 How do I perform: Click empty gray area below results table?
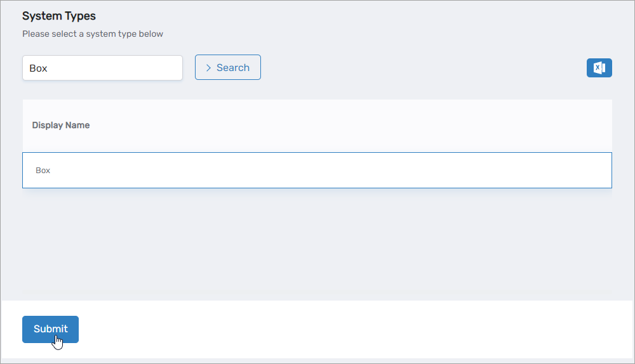[x=317, y=247]
